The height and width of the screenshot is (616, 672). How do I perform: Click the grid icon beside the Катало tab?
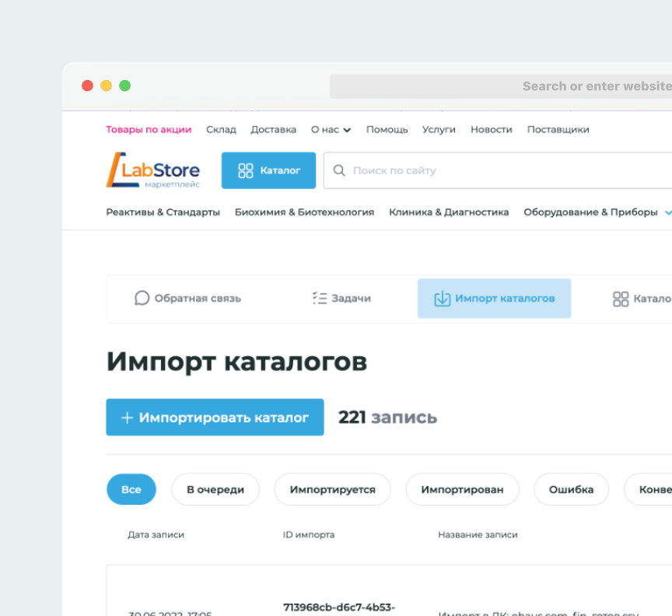pos(621,299)
